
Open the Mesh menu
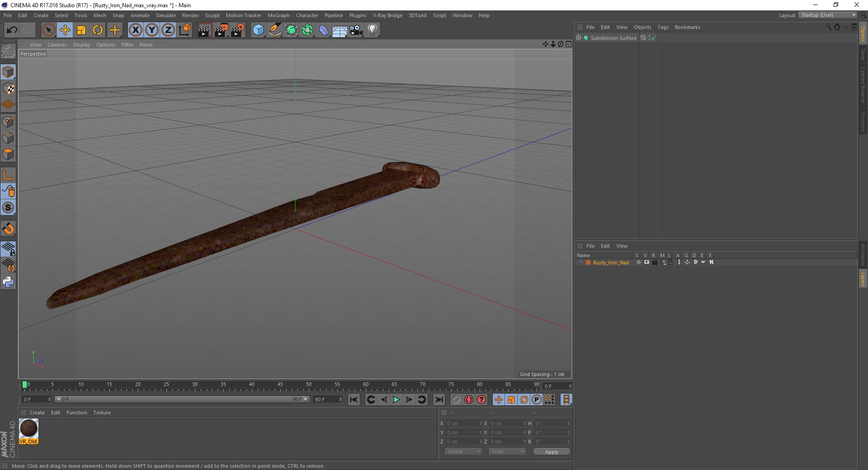(99, 15)
